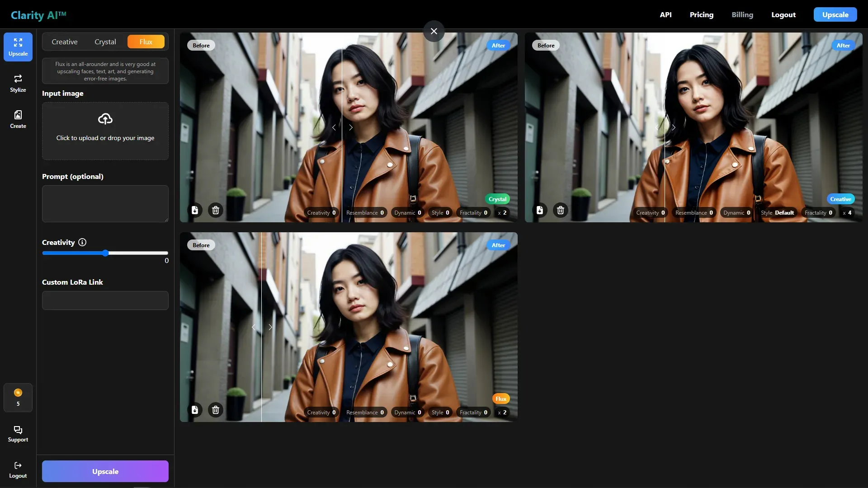Click the Creativity slider handle
Image resolution: width=868 pixels, height=488 pixels.
point(105,253)
